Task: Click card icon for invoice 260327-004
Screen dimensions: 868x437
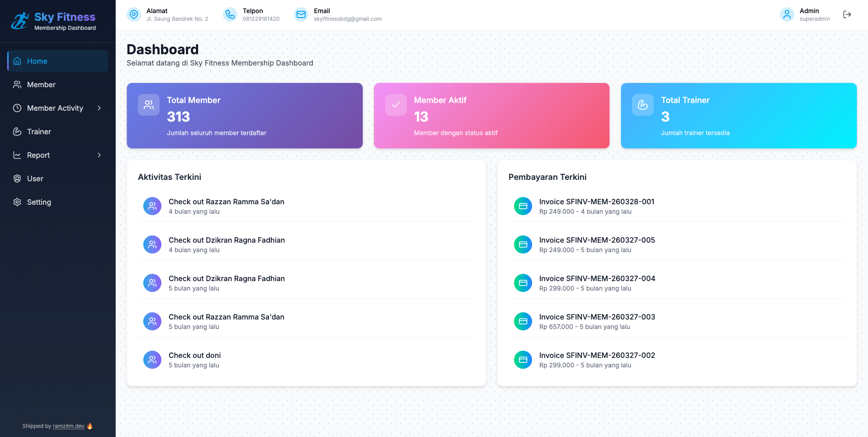Action: pos(523,283)
